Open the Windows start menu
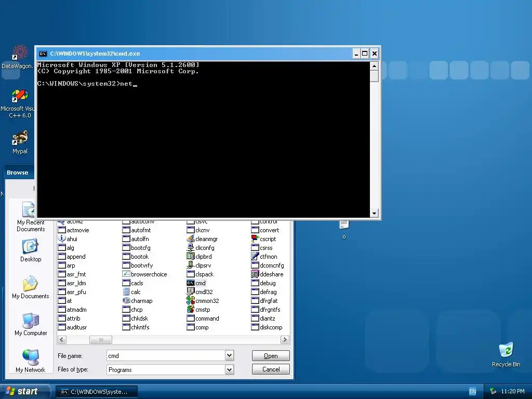Image resolution: width=532 pixels, height=399 pixels. tap(24, 391)
